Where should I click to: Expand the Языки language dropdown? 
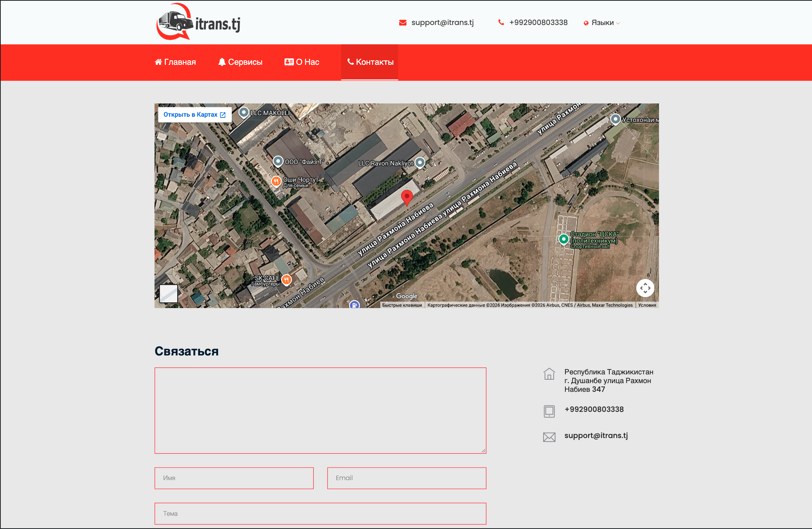[602, 23]
